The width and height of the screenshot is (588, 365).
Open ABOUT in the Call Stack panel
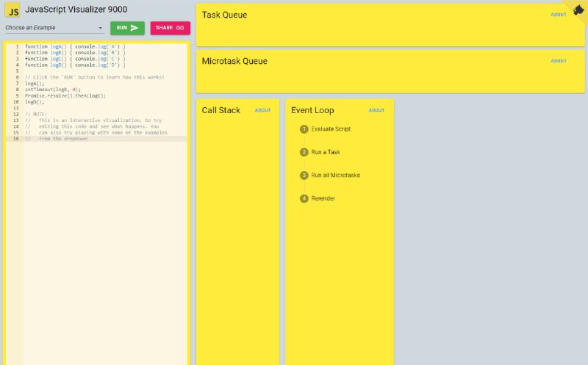coord(262,111)
